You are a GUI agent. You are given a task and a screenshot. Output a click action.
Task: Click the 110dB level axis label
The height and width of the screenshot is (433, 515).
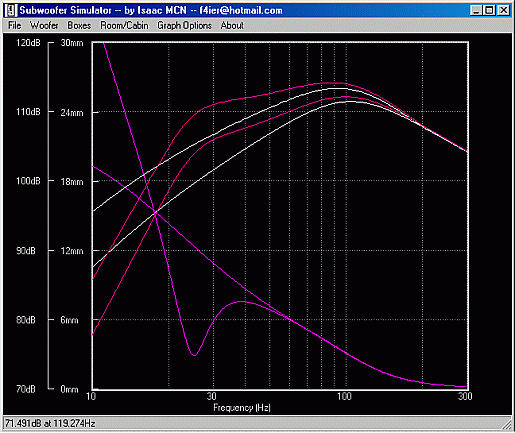[x=28, y=112]
